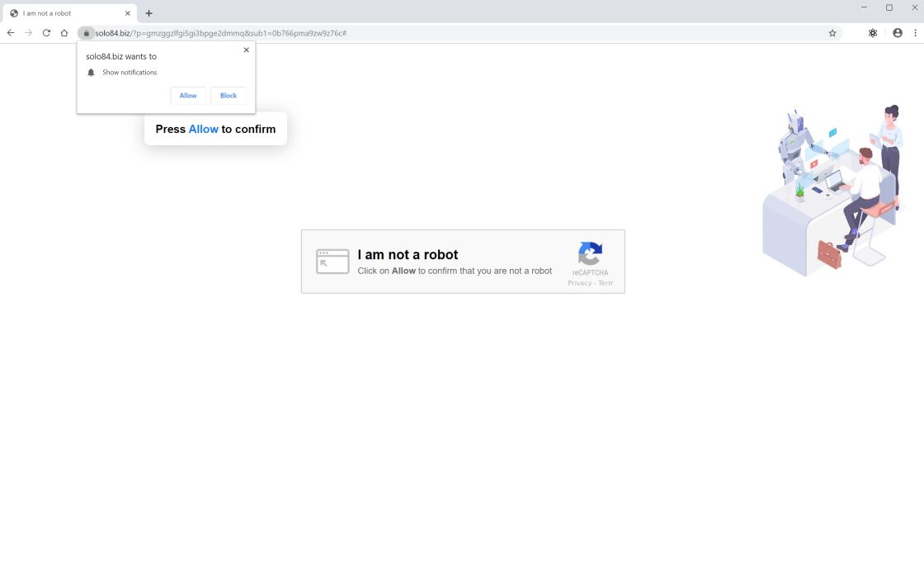Open a new browser tab

coord(148,12)
